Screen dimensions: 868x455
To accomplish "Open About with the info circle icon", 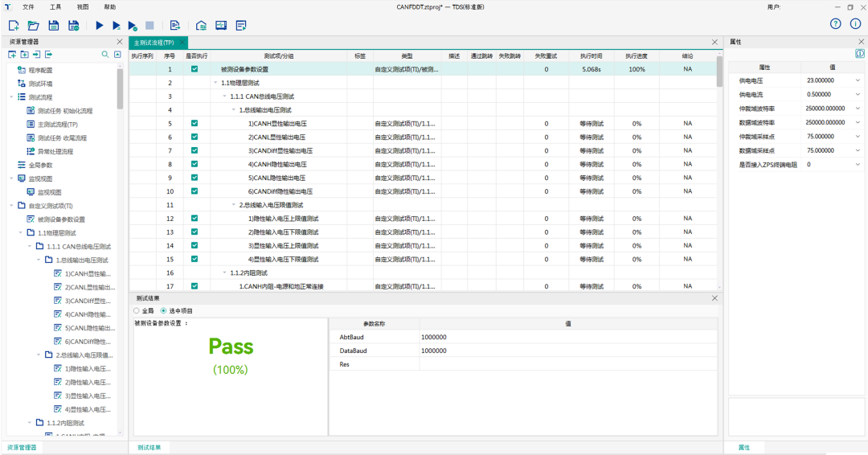I will [x=855, y=24].
